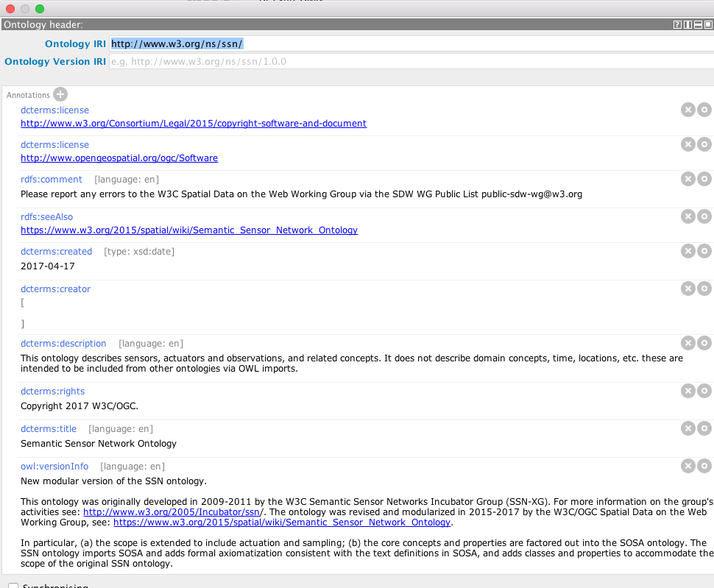Click the 'Ontology IRI' label
This screenshot has height=588, width=714.
pos(75,43)
